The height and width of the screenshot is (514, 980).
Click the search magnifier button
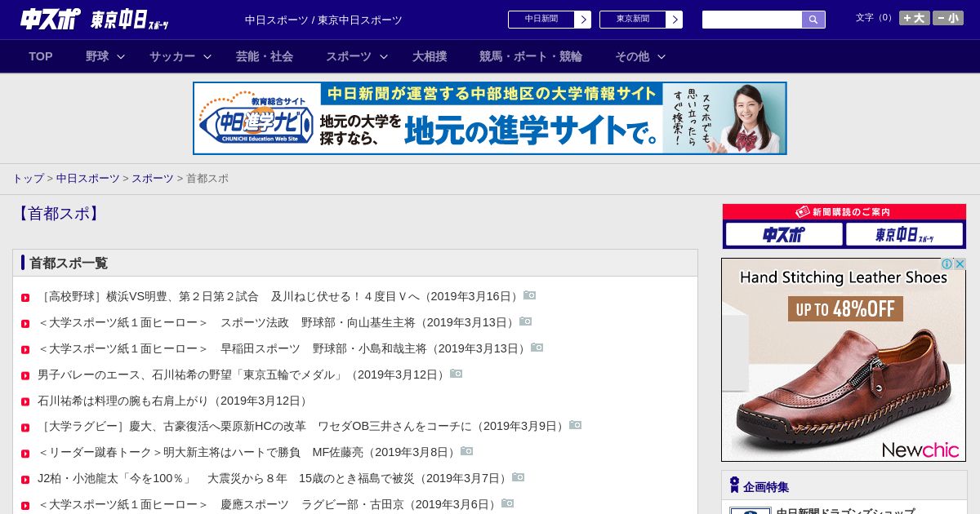coord(813,20)
